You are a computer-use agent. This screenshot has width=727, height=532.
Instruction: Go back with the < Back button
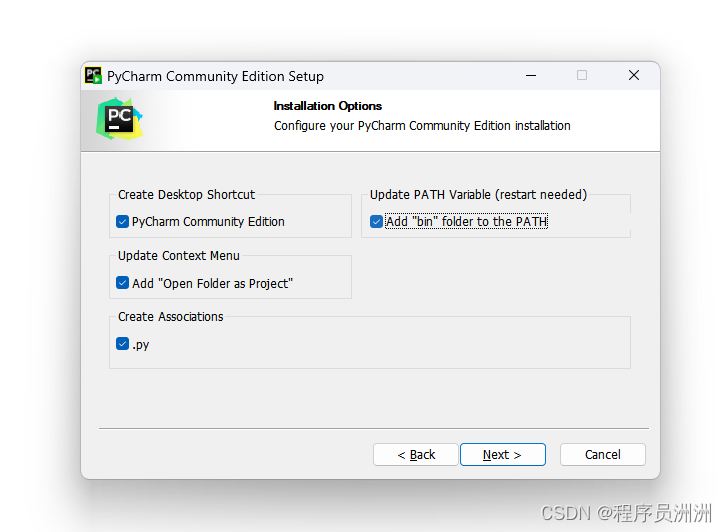point(416,455)
